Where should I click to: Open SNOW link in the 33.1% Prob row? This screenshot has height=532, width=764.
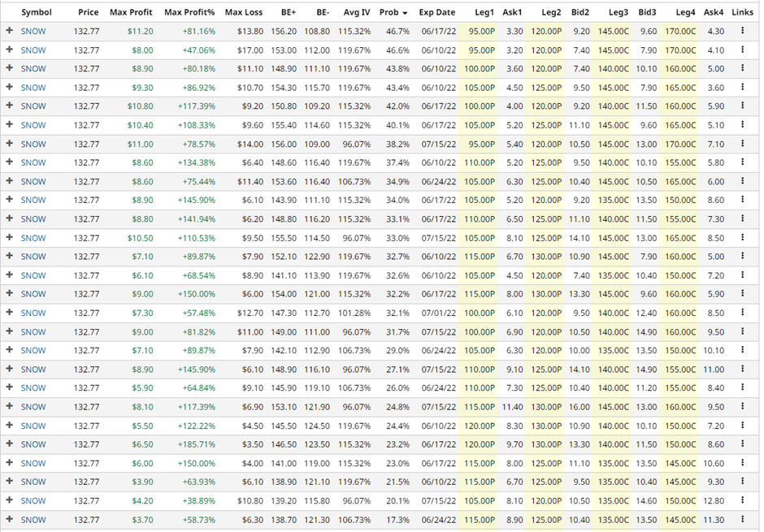tap(33, 219)
